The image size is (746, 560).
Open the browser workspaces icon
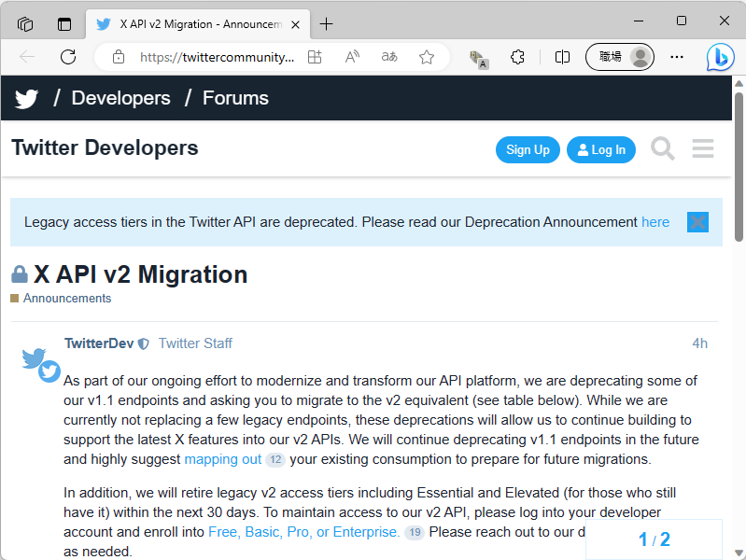point(24,23)
